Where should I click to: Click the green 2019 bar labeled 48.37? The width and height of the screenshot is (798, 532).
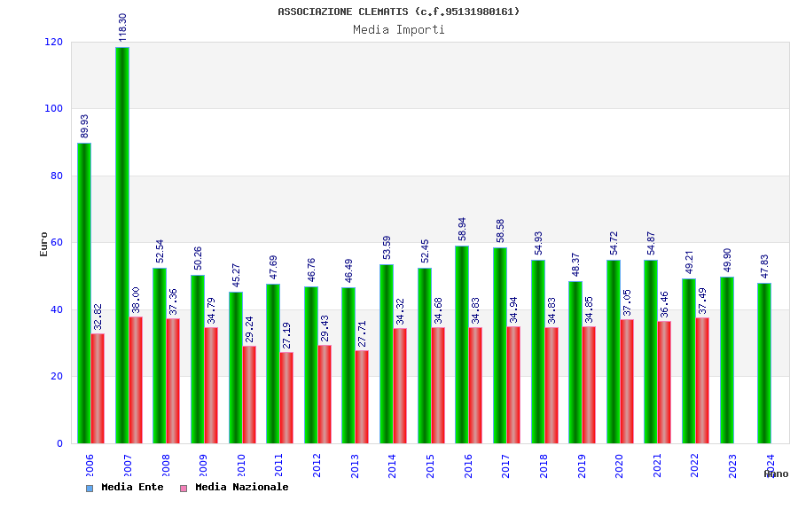pos(575,363)
